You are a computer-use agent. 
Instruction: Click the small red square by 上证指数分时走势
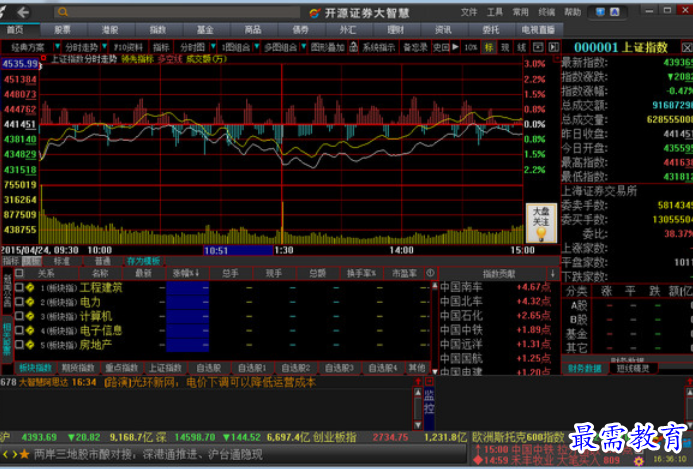coord(43,58)
